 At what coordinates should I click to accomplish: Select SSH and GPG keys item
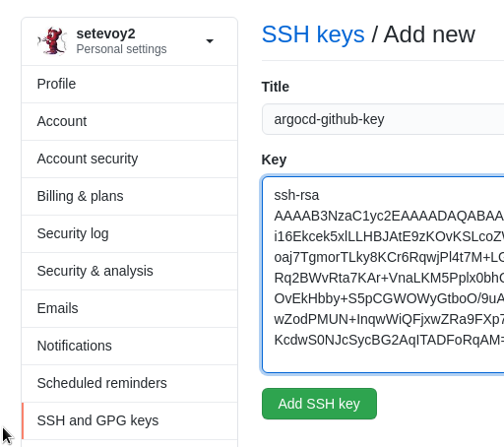[x=130, y=420]
